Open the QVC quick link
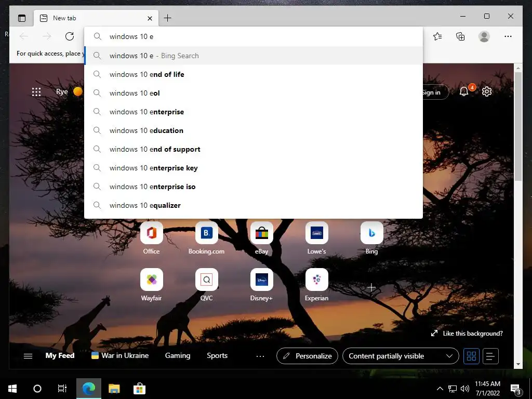 pos(206,285)
